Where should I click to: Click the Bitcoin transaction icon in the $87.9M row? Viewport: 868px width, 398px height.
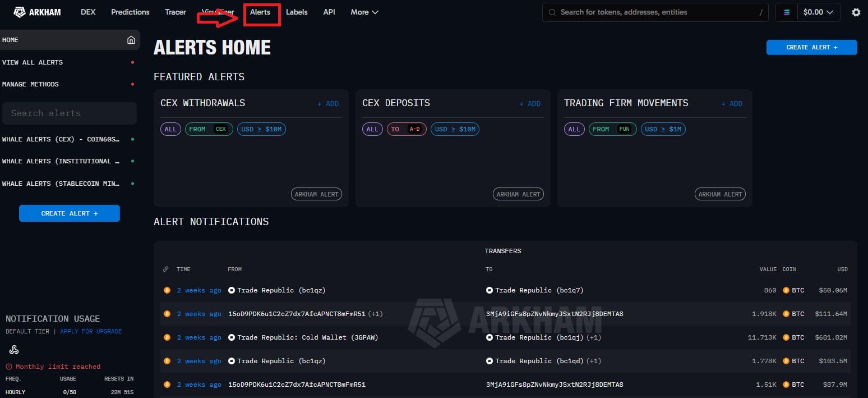pos(167,385)
